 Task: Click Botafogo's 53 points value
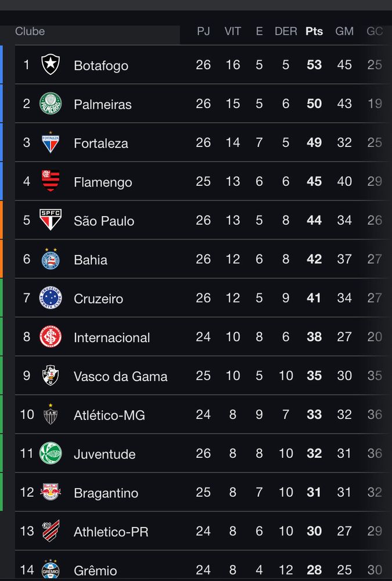point(314,65)
